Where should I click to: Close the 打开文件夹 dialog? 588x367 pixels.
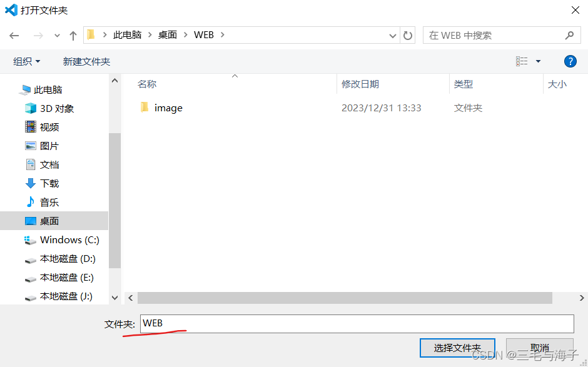click(575, 10)
